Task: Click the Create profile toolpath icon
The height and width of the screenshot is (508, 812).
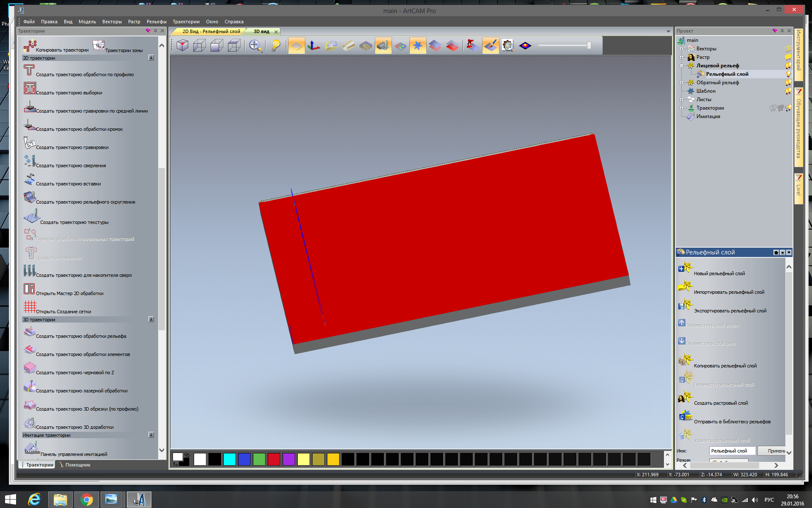Action: (x=29, y=71)
